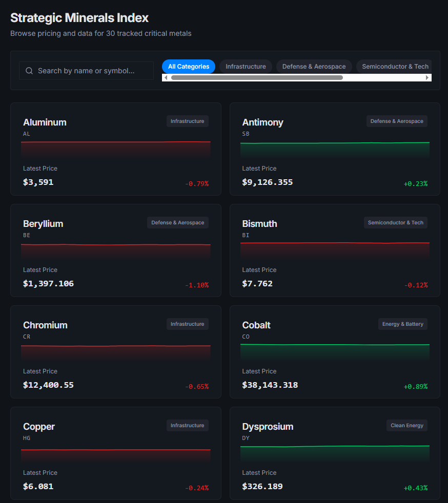Viewport: 448px width, 503px height.
Task: Choose the Defense & Aerospace filter chip
Action: click(314, 67)
